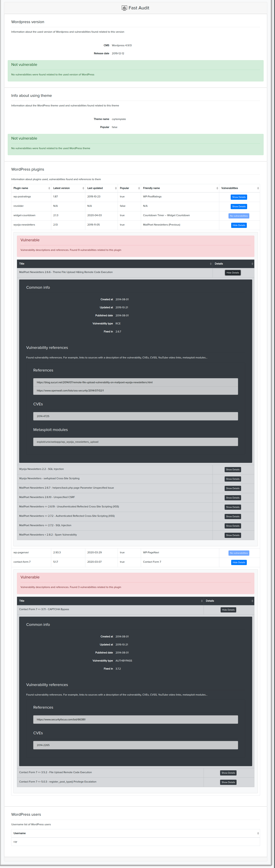
Task: Sort vulnerability list by Title column arrows
Action: [x=210, y=263]
